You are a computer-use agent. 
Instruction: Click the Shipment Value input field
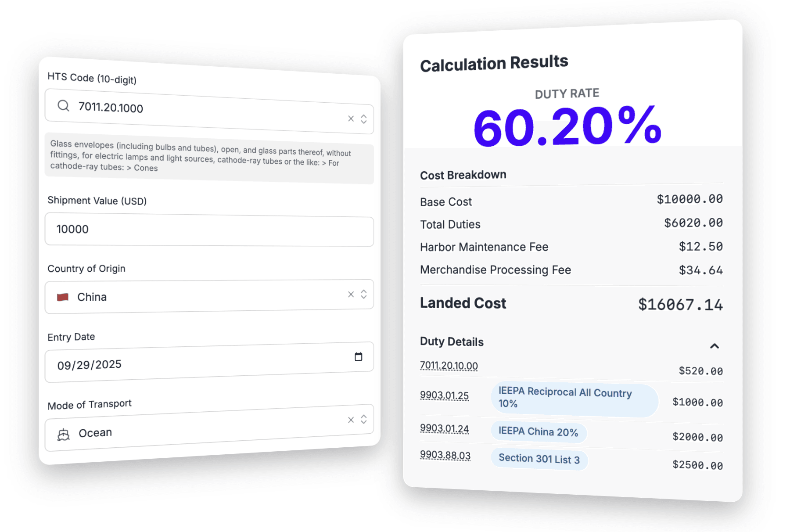tap(209, 230)
